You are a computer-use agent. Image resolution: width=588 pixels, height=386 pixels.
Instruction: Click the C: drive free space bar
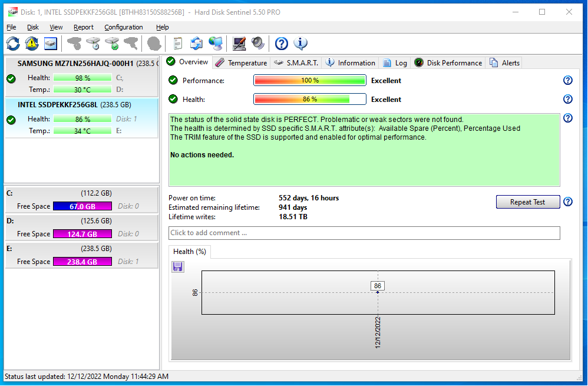point(82,206)
